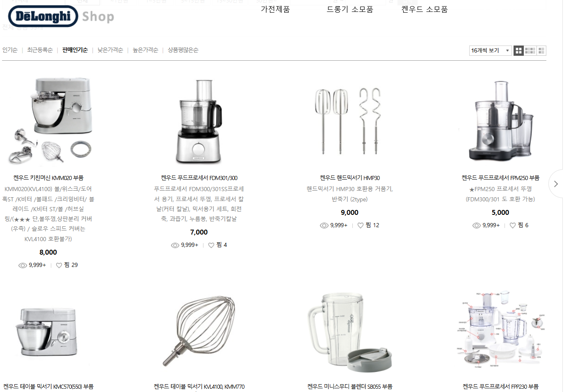The image size is (564, 392).
Task: Open the 드롱기 소모품 menu item
Action: tap(350, 9)
